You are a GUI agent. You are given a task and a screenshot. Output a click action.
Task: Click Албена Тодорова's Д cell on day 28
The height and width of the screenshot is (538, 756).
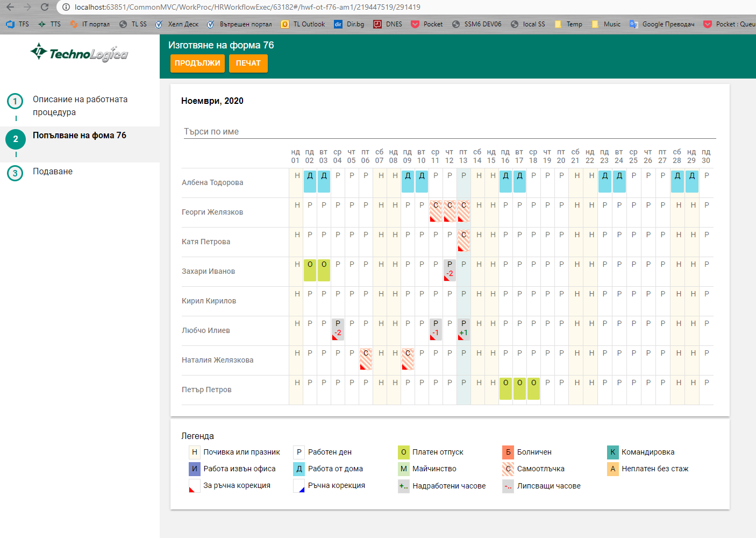[677, 181]
